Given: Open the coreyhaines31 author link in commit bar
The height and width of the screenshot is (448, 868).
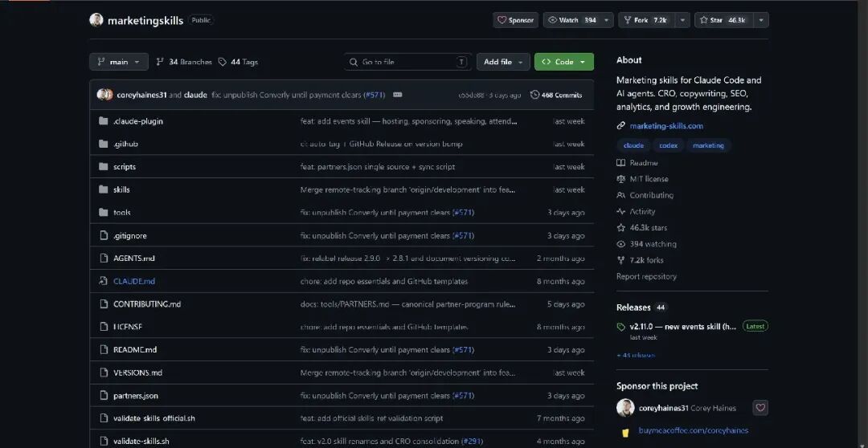Looking at the screenshot, I should coord(141,95).
